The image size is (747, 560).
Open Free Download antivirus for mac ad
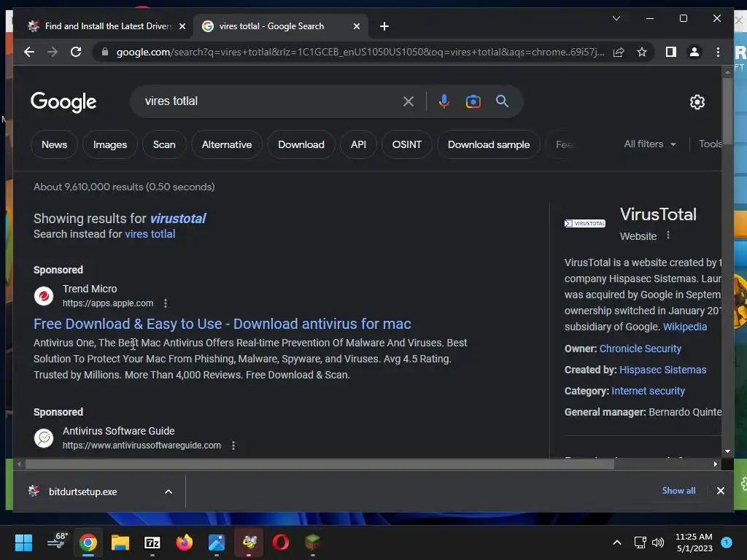(x=222, y=324)
